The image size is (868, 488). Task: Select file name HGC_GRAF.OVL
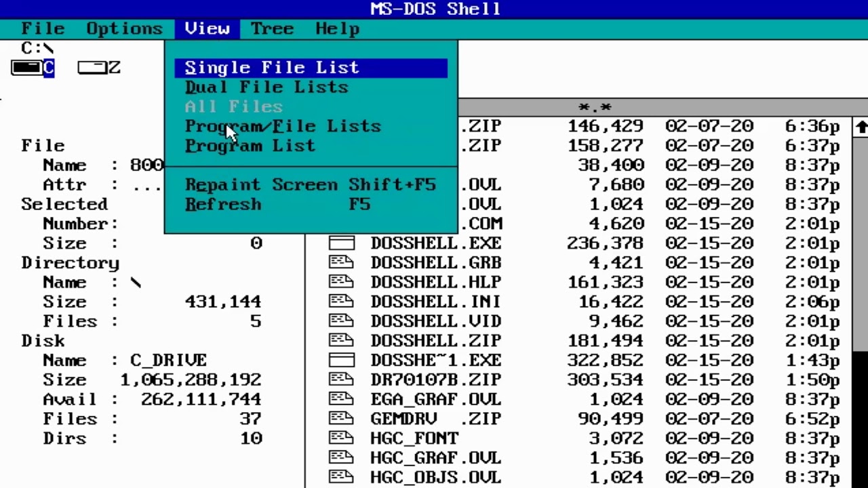pos(436,459)
